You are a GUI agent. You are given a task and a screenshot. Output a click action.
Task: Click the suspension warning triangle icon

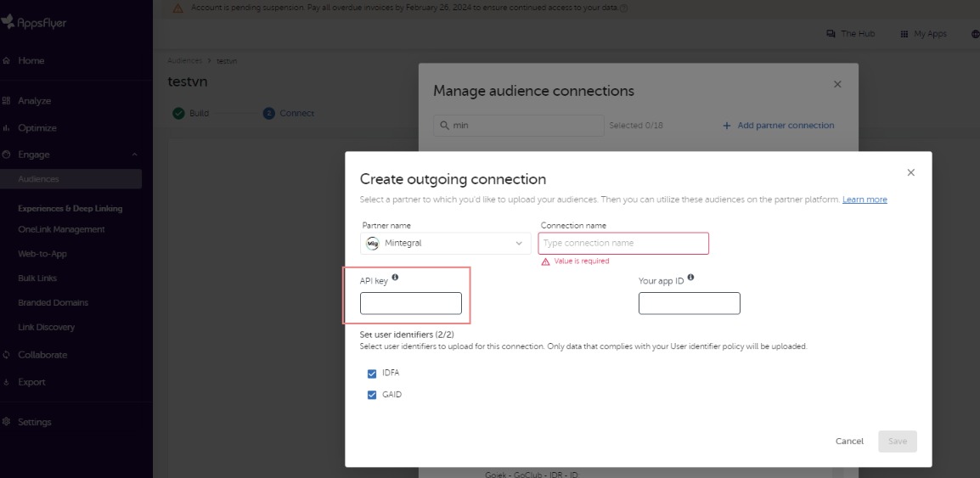(x=178, y=8)
